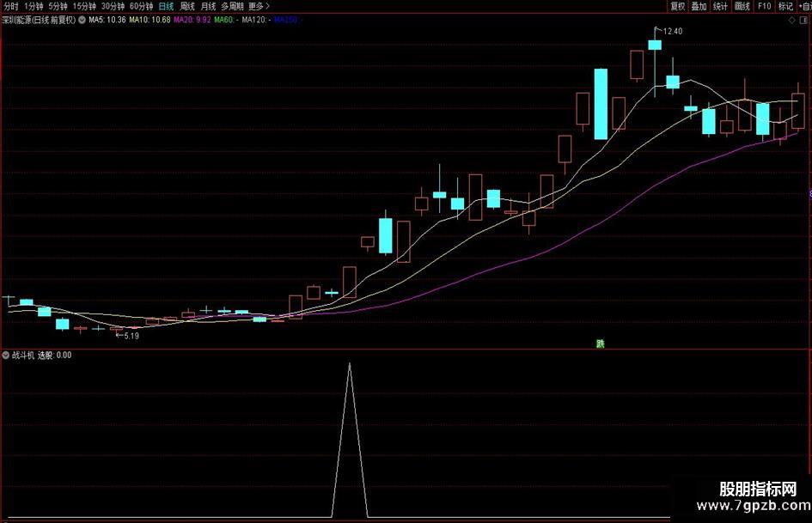Select the 1分钟 period tab
812x523 pixels.
point(34,6)
